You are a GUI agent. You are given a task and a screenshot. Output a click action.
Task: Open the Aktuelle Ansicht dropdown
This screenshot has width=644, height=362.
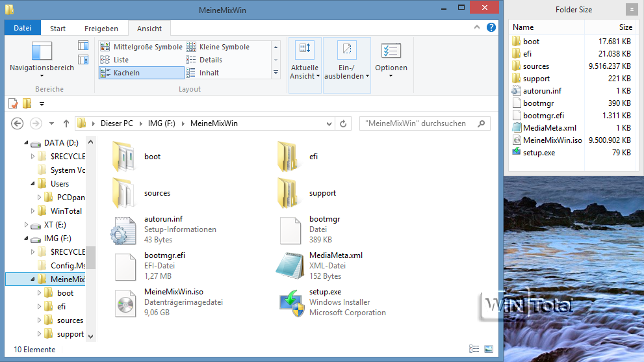pos(305,65)
